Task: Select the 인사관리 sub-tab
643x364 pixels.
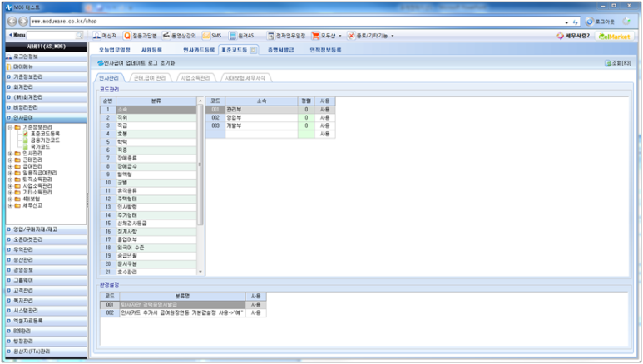Action: [x=109, y=78]
